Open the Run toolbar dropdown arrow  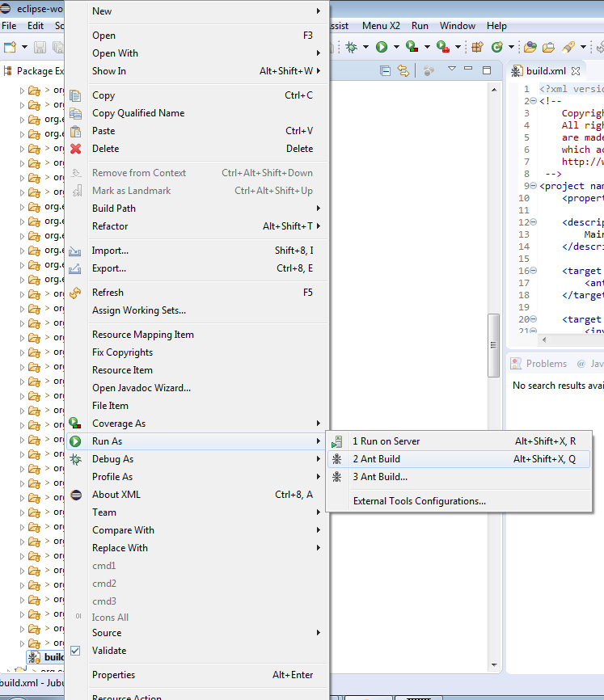click(396, 47)
